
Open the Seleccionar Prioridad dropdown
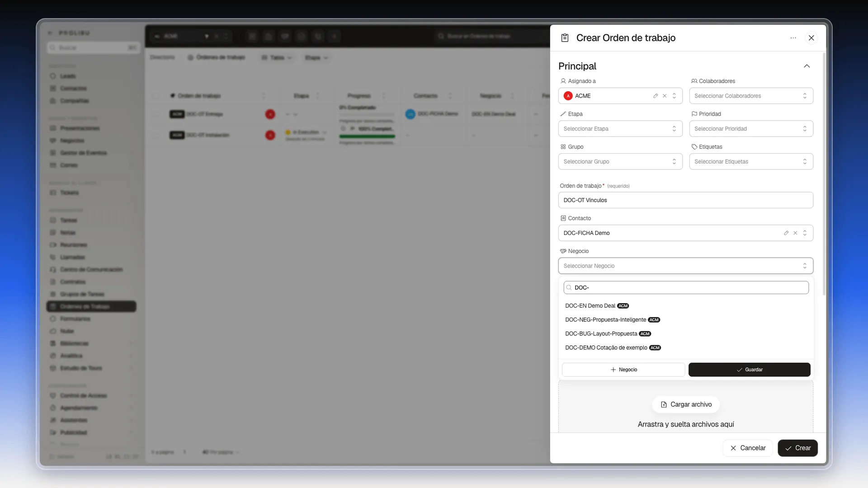click(x=751, y=129)
